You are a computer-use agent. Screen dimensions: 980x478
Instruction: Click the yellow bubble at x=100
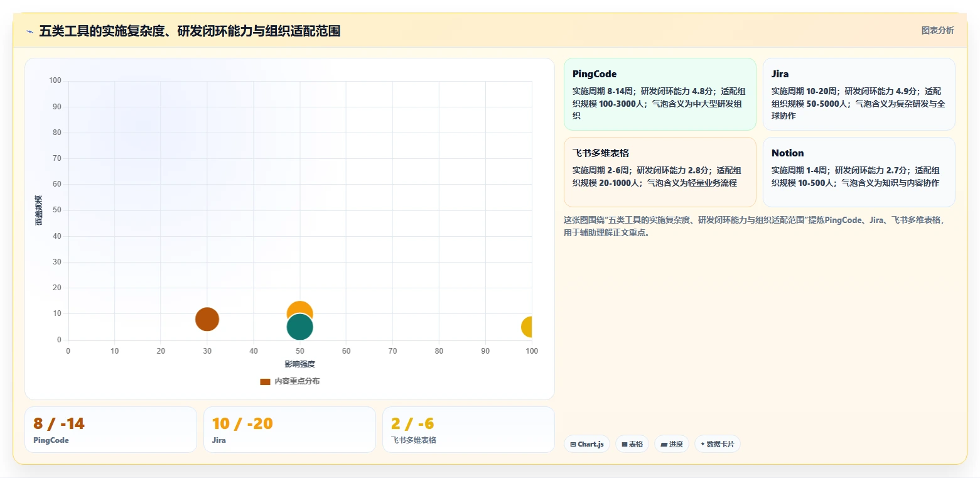527,327
